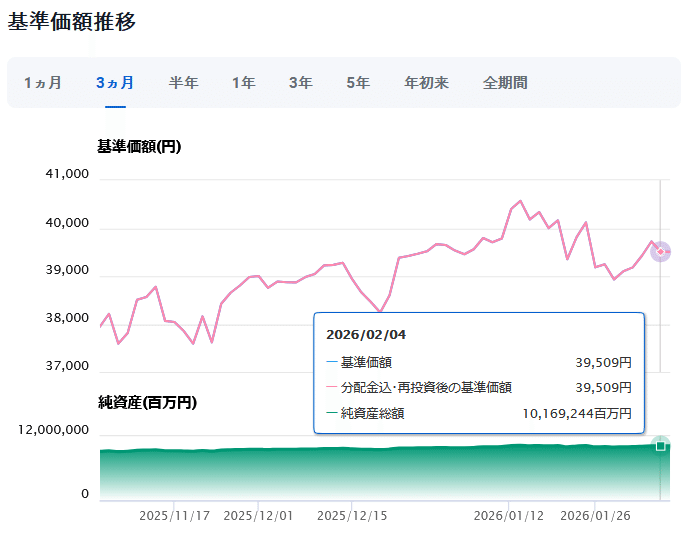This screenshot has height=536, width=681.
Task: Switch chart to 半年 period
Action: point(183,83)
